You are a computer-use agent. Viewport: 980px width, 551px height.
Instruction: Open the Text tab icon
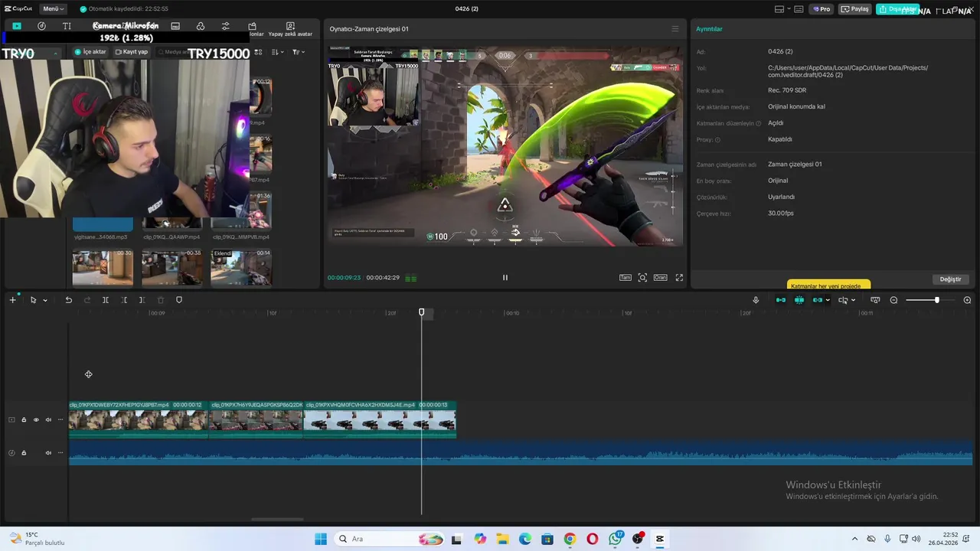point(67,26)
